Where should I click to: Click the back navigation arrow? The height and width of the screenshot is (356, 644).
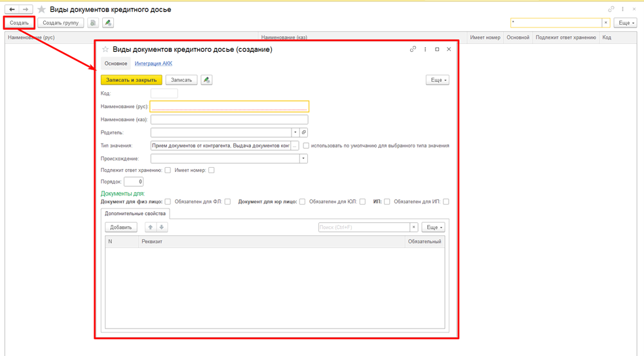click(12, 9)
